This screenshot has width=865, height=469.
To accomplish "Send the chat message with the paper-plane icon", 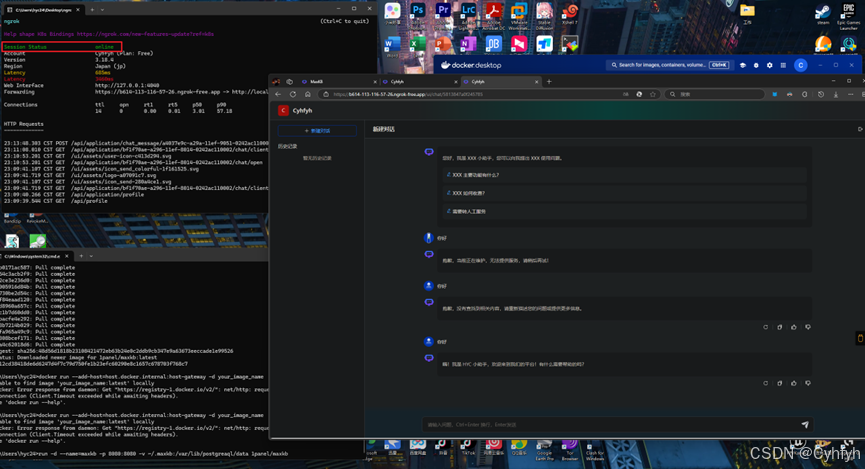I will [x=805, y=424].
